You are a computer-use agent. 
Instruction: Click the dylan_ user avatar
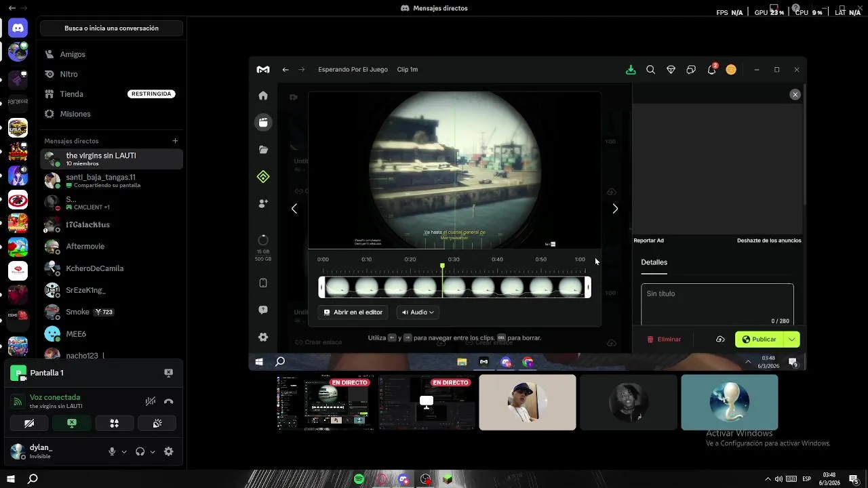point(18,451)
